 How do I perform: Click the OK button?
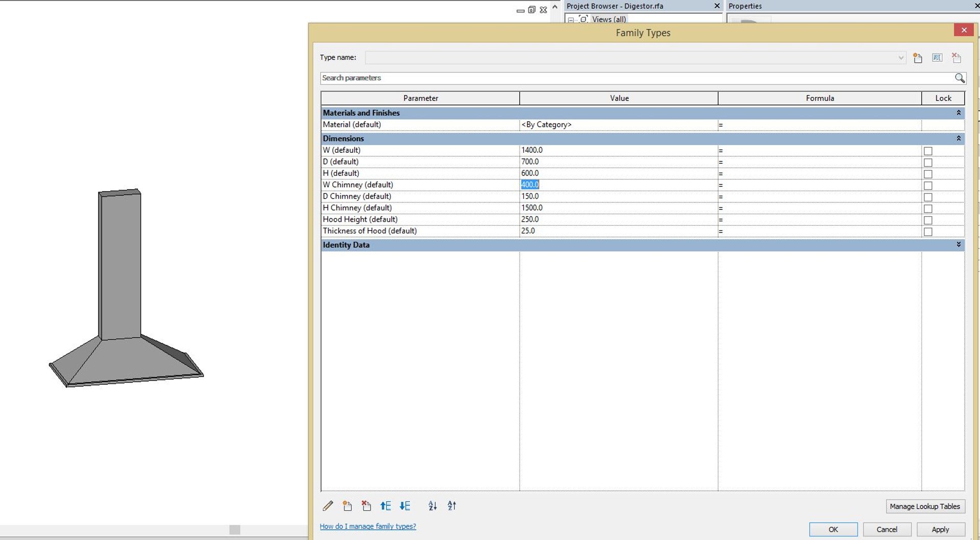833,529
